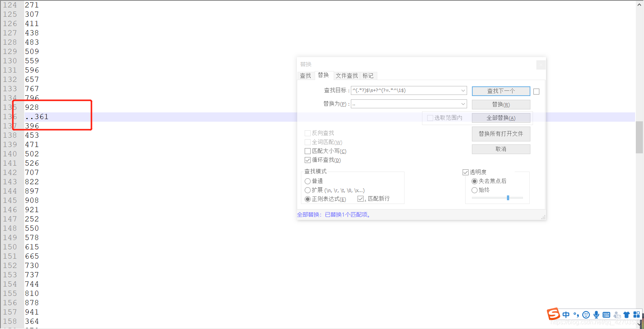This screenshot has width=644, height=329.
Task: Open the Sogou skin shirt icon
Action: [x=626, y=315]
